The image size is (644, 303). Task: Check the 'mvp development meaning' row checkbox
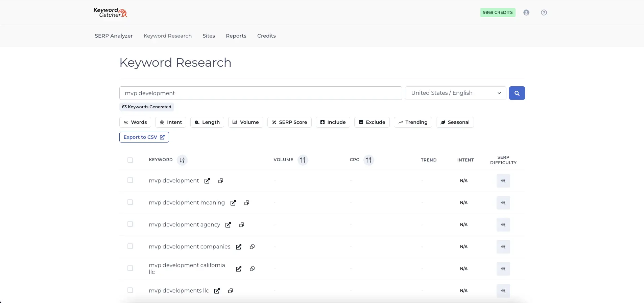tap(130, 202)
